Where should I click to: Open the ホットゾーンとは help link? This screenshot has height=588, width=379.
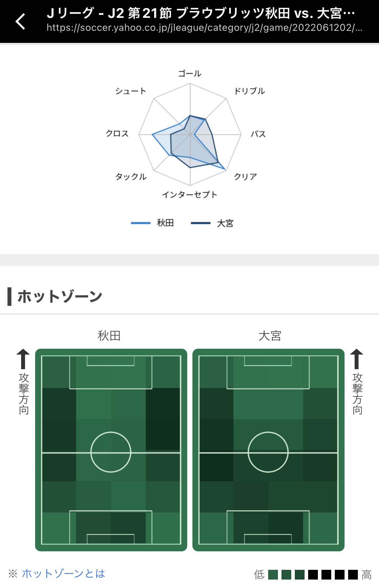(x=63, y=573)
